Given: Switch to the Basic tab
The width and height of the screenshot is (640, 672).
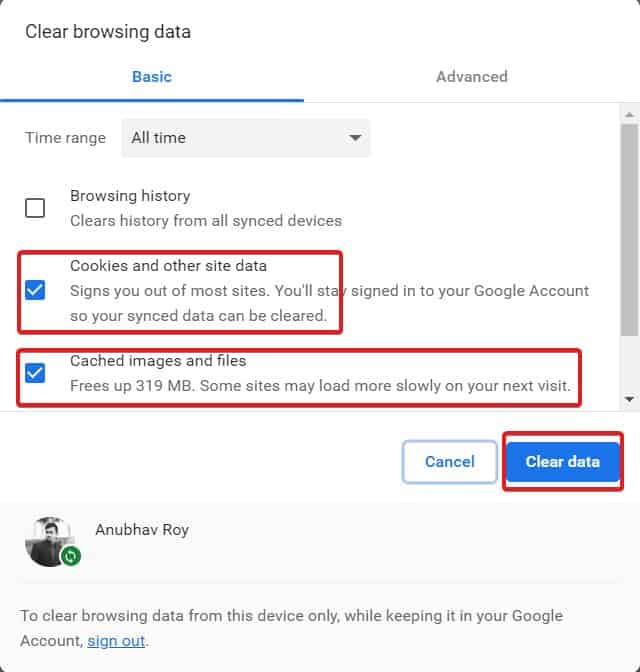Looking at the screenshot, I should pos(152,77).
